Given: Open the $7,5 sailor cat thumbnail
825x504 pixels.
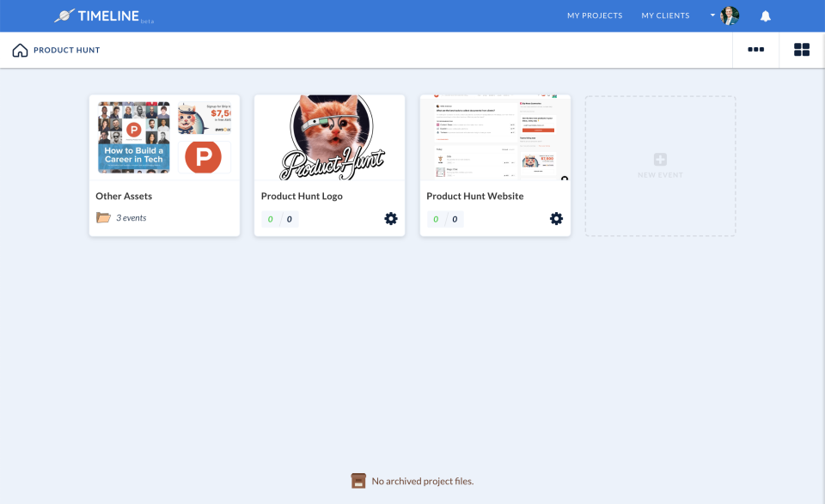Looking at the screenshot, I should [205, 118].
